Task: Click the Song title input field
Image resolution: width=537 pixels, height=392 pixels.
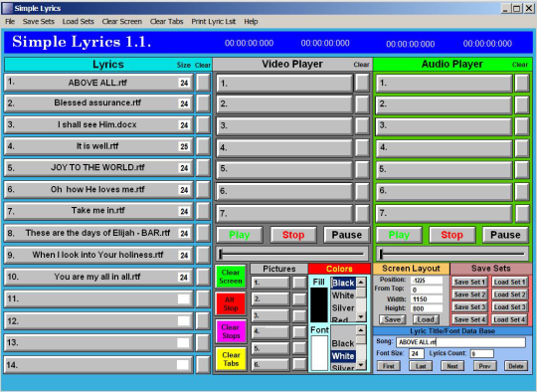Action: [460, 342]
